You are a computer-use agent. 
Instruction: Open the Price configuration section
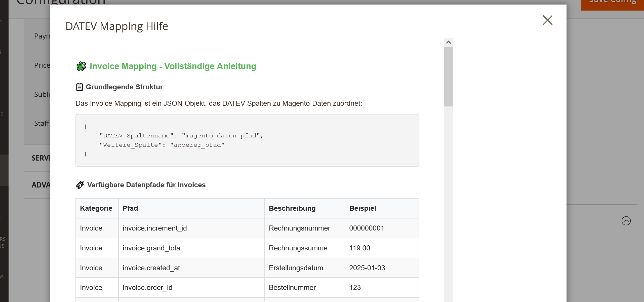tap(41, 65)
